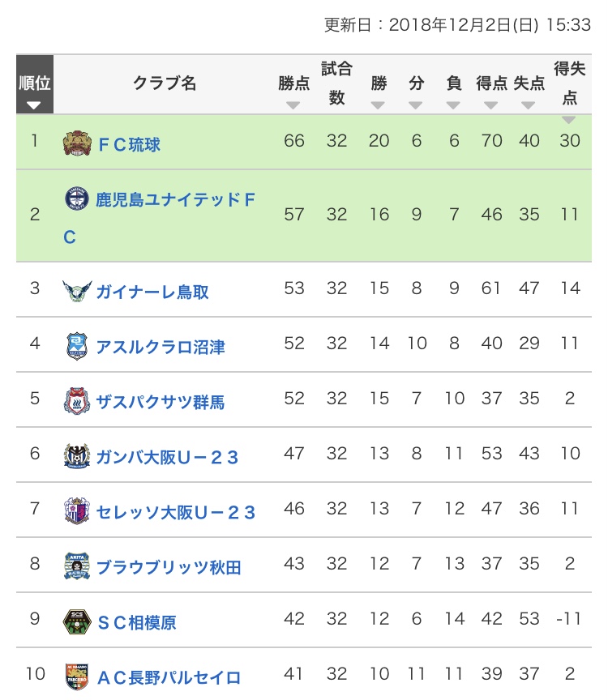The image size is (608, 700).
Task: Click the 鹿児島ユナイテッドFC club crest
Action: point(77,199)
